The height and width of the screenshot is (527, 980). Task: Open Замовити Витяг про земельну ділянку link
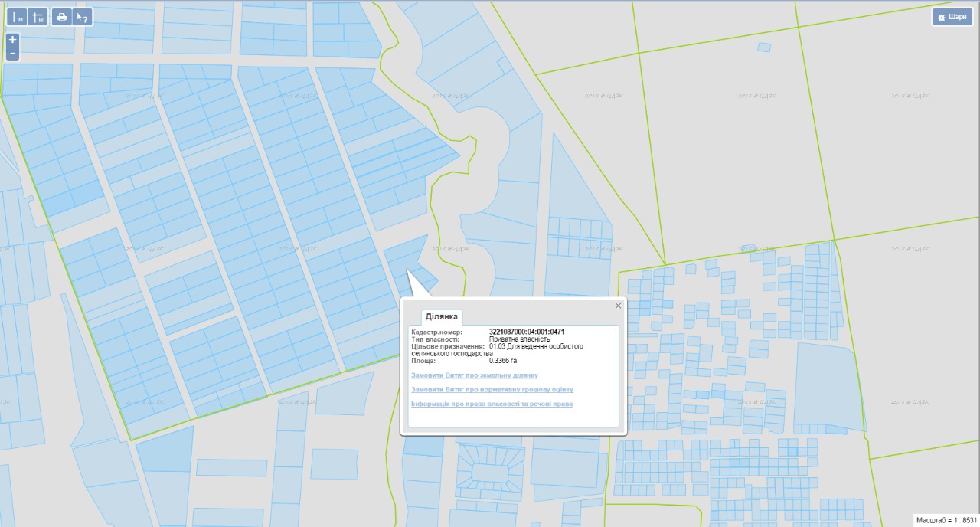pos(475,375)
